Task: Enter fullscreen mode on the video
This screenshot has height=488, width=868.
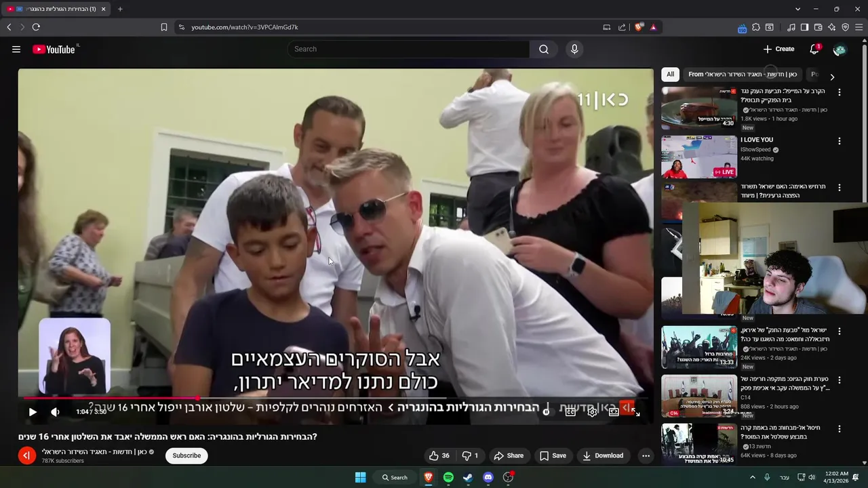Action: tap(635, 411)
